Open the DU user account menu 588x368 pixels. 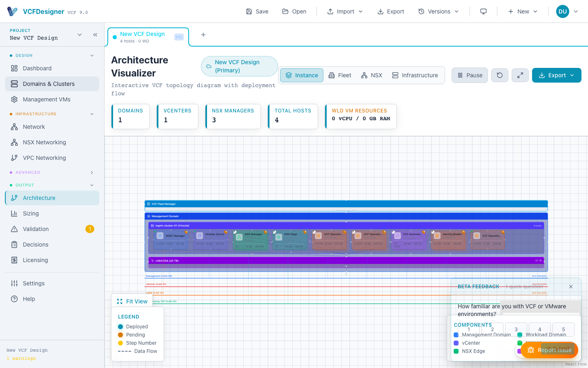pos(567,11)
